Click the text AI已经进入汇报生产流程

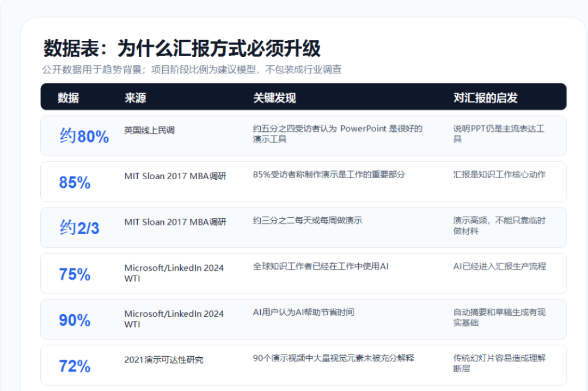(x=499, y=266)
